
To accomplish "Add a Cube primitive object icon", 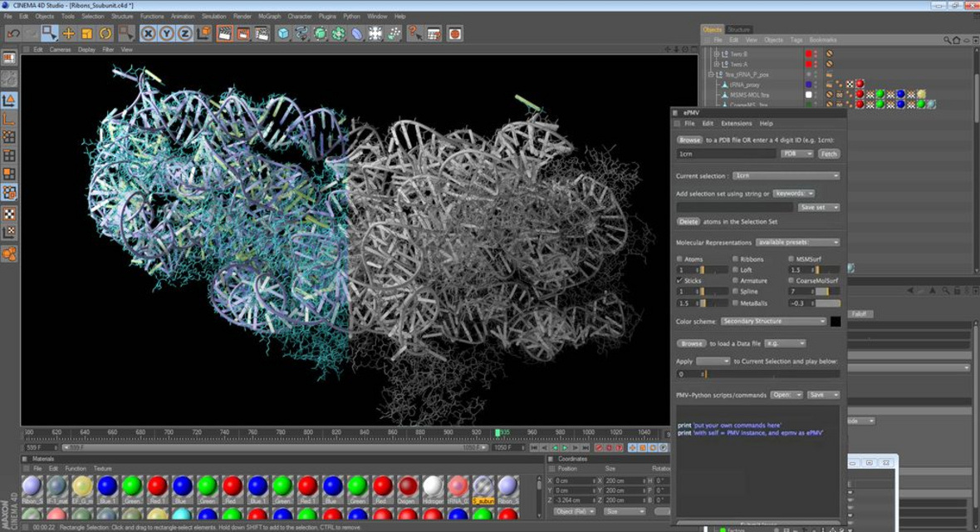I will point(283,34).
